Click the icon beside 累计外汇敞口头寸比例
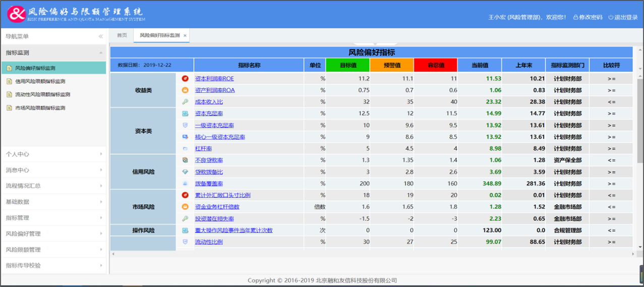 185,195
